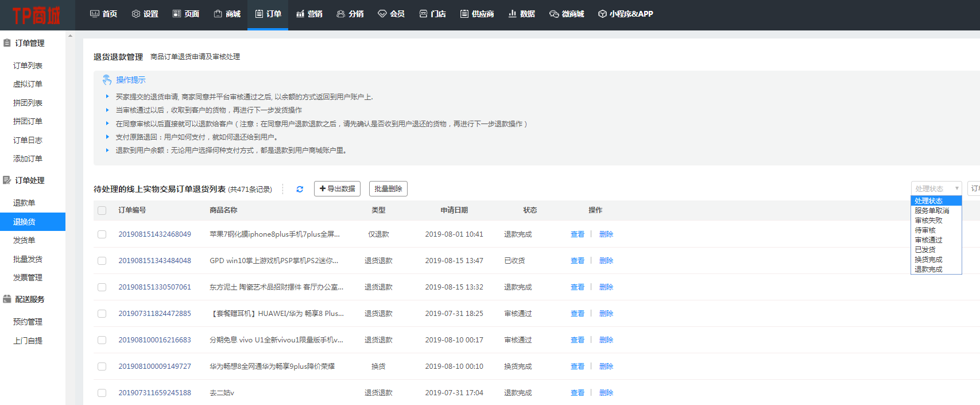Collapse the 处理状态 dropdown selector
980x405 pixels.
pos(936,188)
